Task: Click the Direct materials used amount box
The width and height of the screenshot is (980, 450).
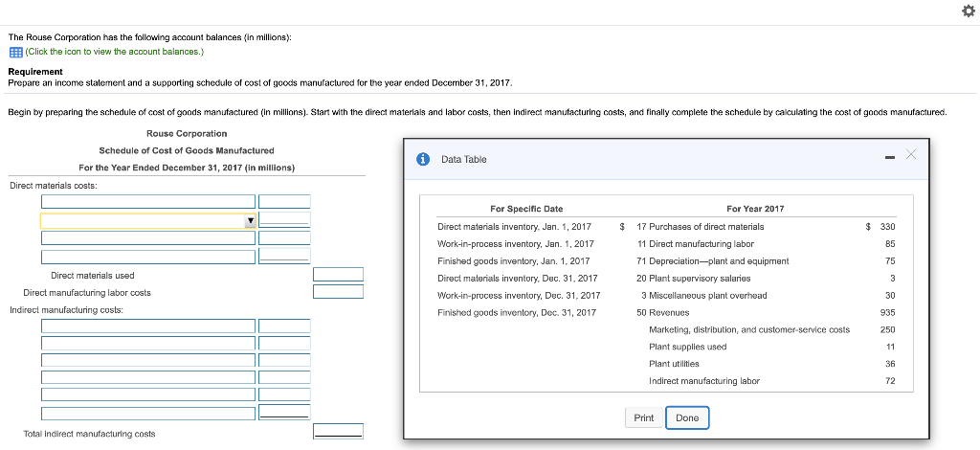Action: pyautogui.click(x=338, y=275)
